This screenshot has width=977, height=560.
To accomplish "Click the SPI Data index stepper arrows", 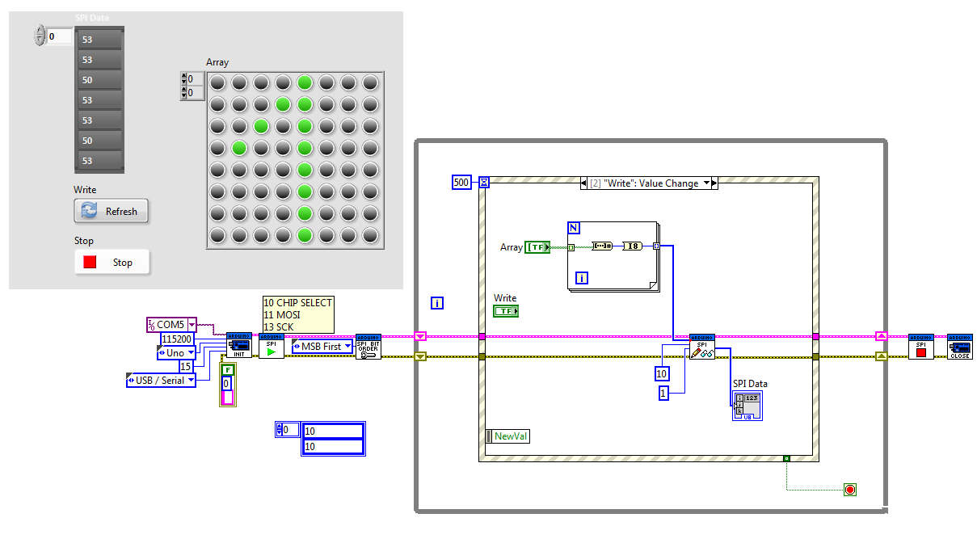I will [40, 36].
